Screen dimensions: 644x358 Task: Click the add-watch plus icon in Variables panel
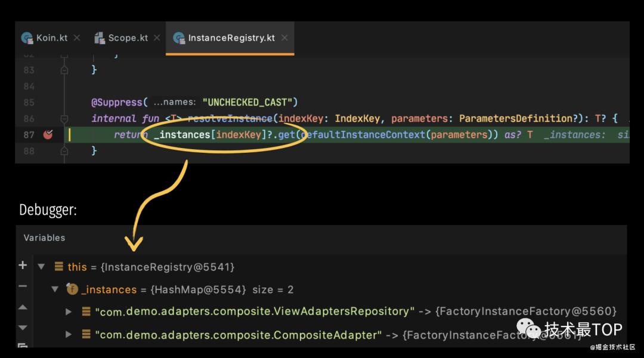coord(22,265)
